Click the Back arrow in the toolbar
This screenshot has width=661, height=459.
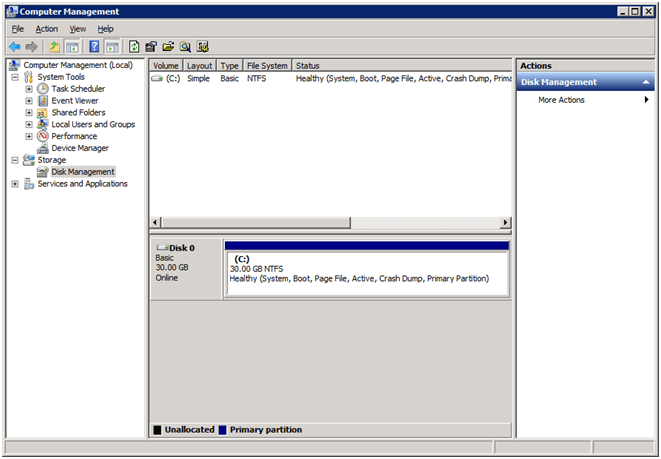14,47
